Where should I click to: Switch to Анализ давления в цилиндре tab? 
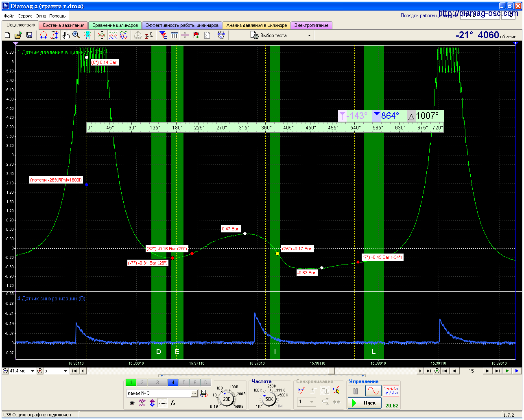pos(257,25)
